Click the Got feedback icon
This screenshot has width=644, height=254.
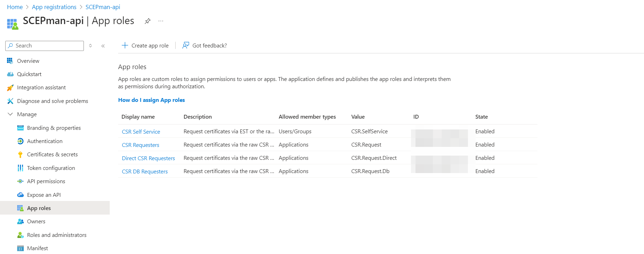[x=186, y=45]
